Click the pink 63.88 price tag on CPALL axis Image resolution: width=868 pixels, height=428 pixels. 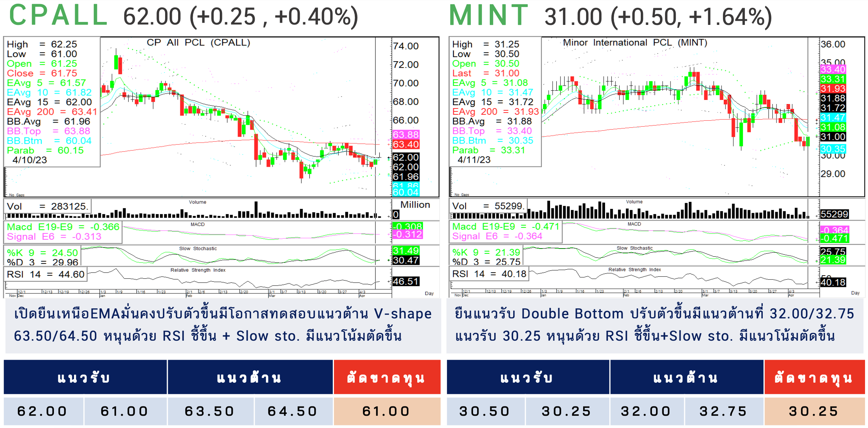[406, 134]
